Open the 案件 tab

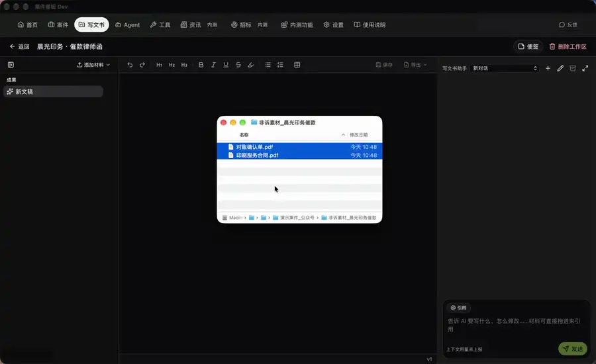coord(58,24)
